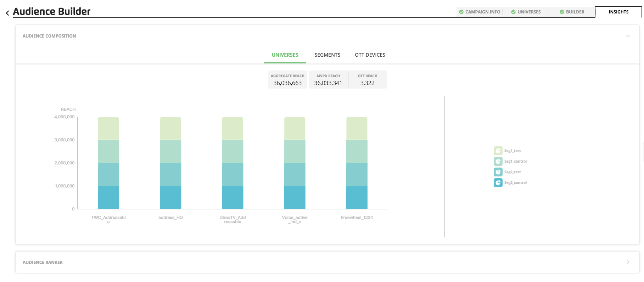Image resolution: width=644 pixels, height=282 pixels.
Task: Click the Seg1_control legend pie icon
Action: (x=498, y=161)
